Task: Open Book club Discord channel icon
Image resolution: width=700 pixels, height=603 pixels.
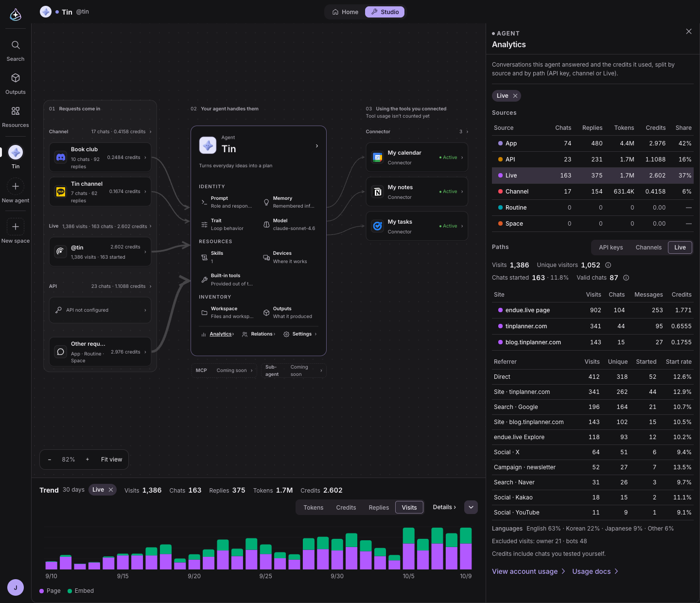Action: pyautogui.click(x=61, y=157)
